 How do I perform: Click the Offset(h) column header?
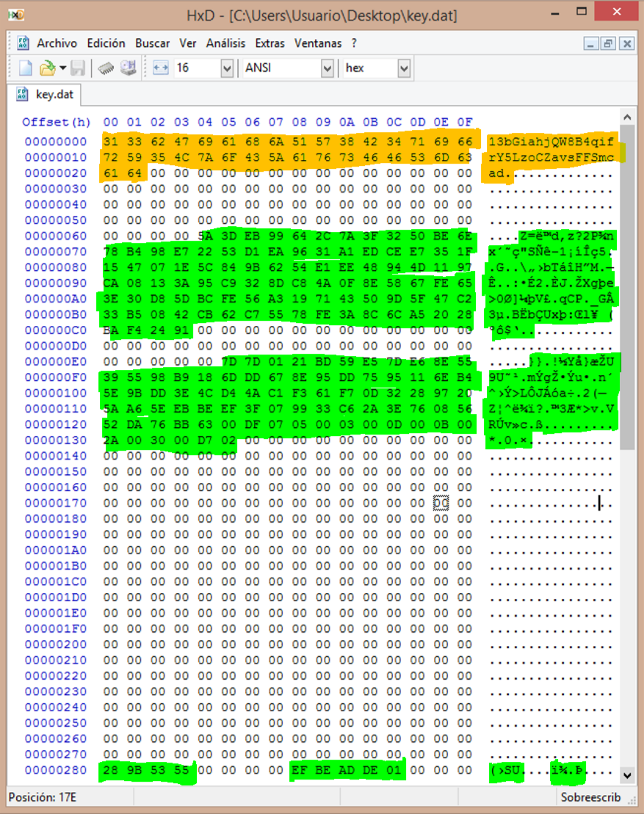(56, 122)
